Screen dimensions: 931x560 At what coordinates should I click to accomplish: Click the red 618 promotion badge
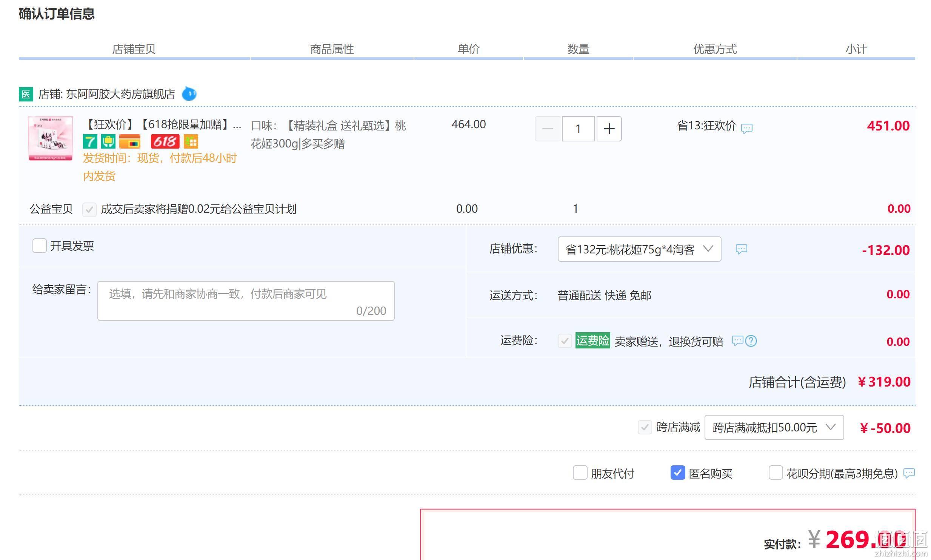165,141
